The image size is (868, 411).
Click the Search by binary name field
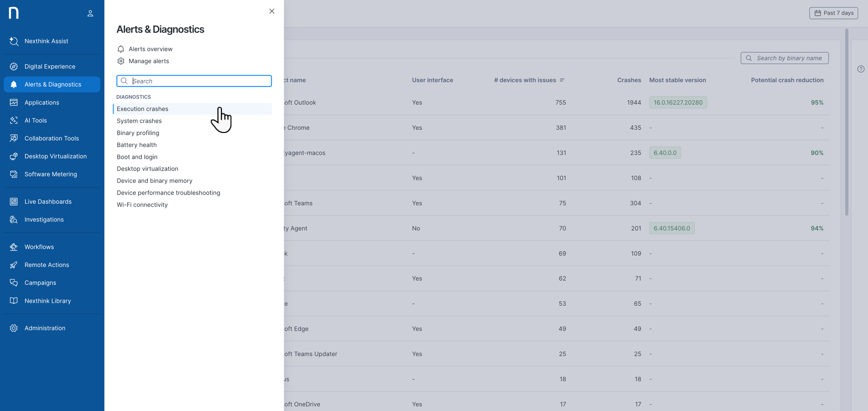(788, 58)
